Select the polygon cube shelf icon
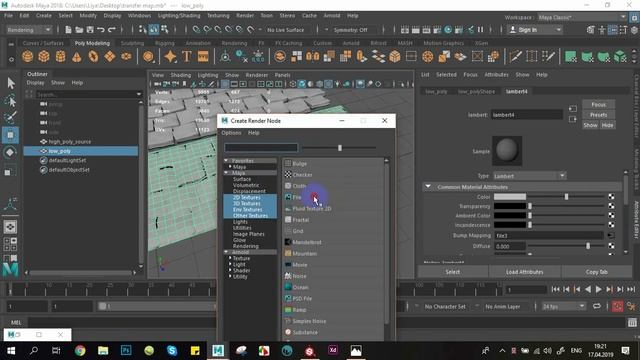This screenshot has height=360, width=640. [x=44, y=56]
